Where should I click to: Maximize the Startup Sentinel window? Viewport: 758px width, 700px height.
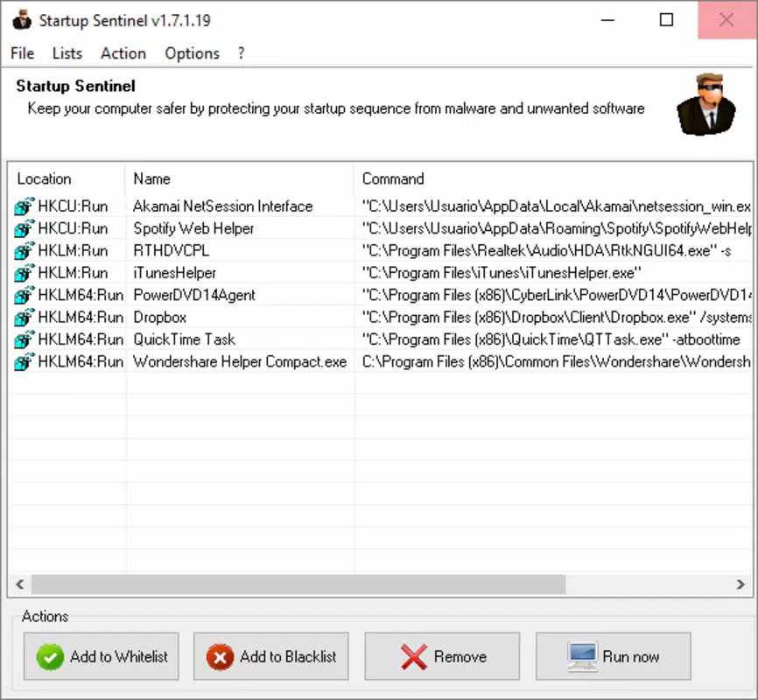[667, 20]
